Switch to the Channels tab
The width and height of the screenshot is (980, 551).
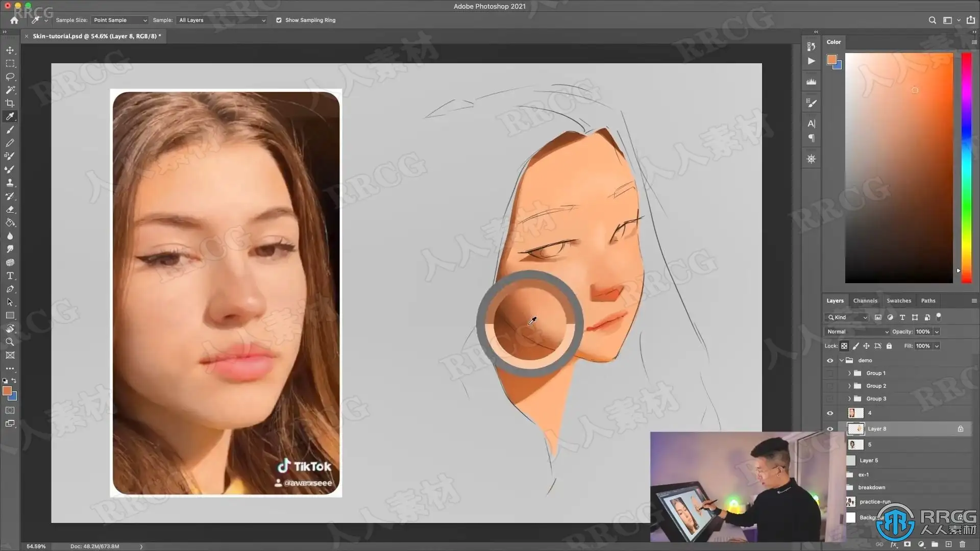865,300
